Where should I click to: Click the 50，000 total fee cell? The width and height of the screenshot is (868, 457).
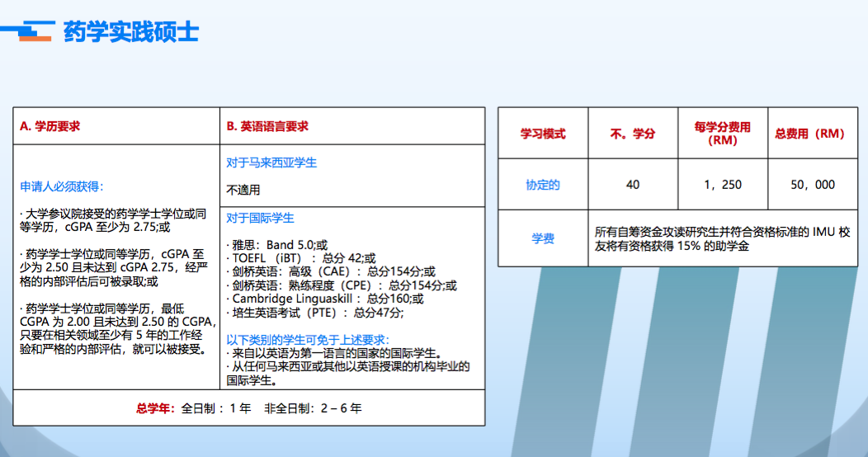tap(812, 185)
